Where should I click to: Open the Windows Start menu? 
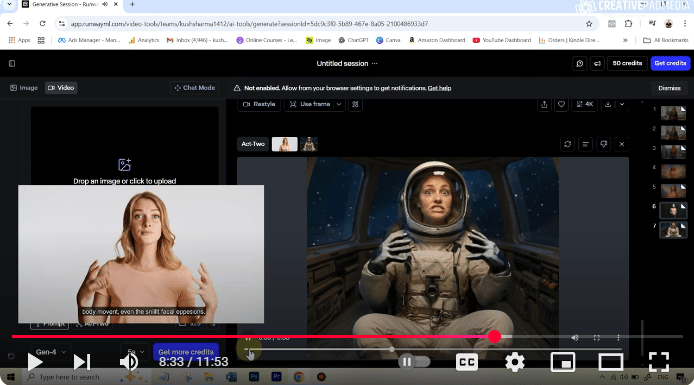click(11, 377)
